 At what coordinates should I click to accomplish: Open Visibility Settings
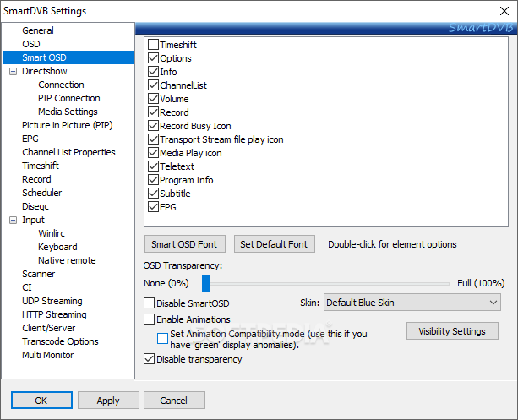[x=452, y=330]
